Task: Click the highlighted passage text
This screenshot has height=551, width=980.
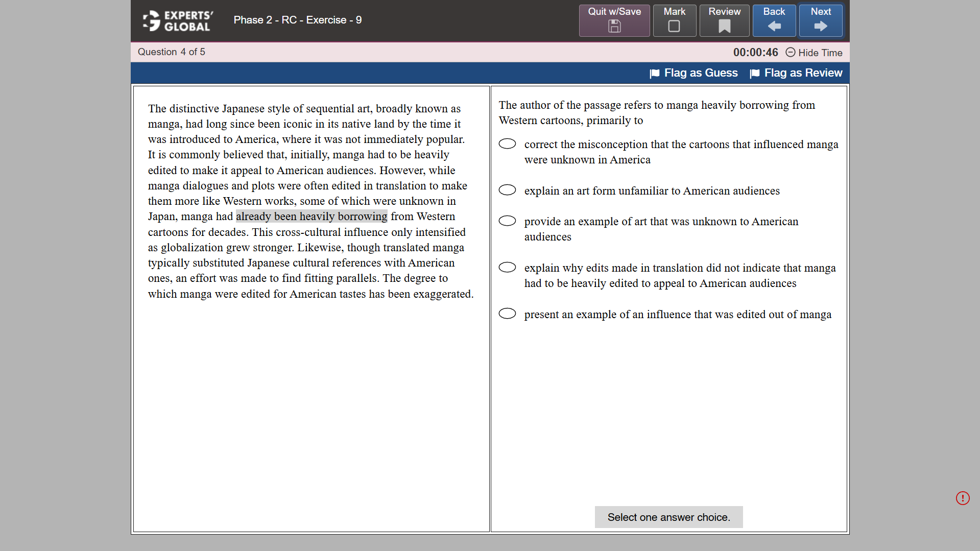Action: point(312,216)
